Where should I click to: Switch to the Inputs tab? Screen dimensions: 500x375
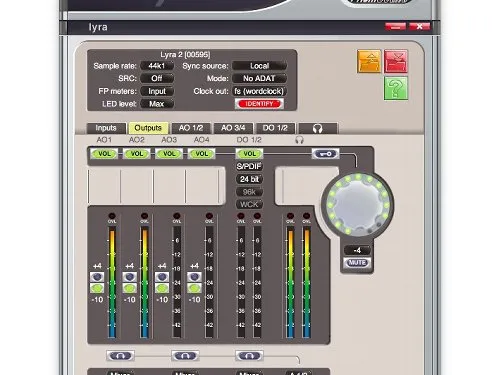coord(106,128)
